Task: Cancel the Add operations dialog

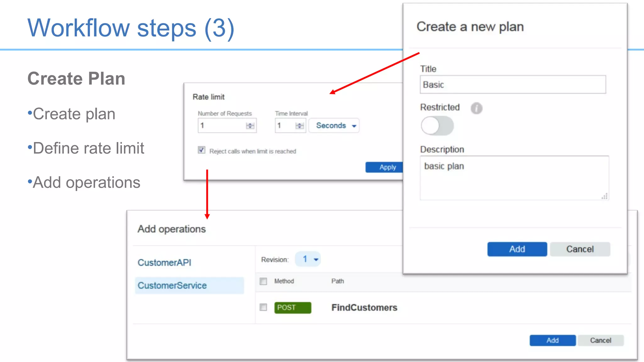Action: 600,340
